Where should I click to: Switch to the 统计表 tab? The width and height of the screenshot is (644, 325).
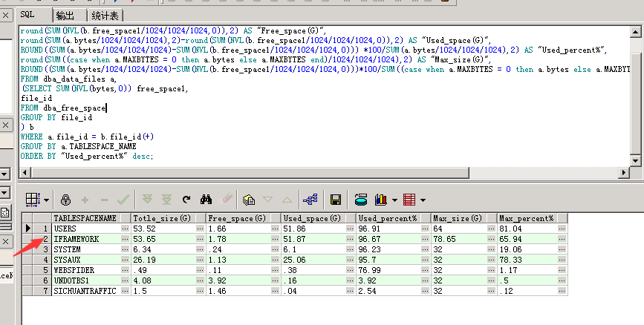[x=105, y=15]
